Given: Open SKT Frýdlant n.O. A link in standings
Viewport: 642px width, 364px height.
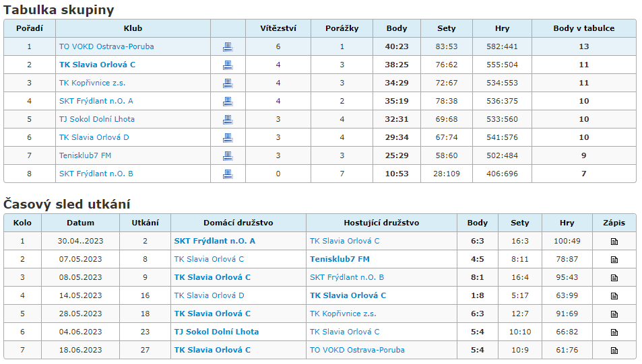Looking at the screenshot, I should 96,101.
